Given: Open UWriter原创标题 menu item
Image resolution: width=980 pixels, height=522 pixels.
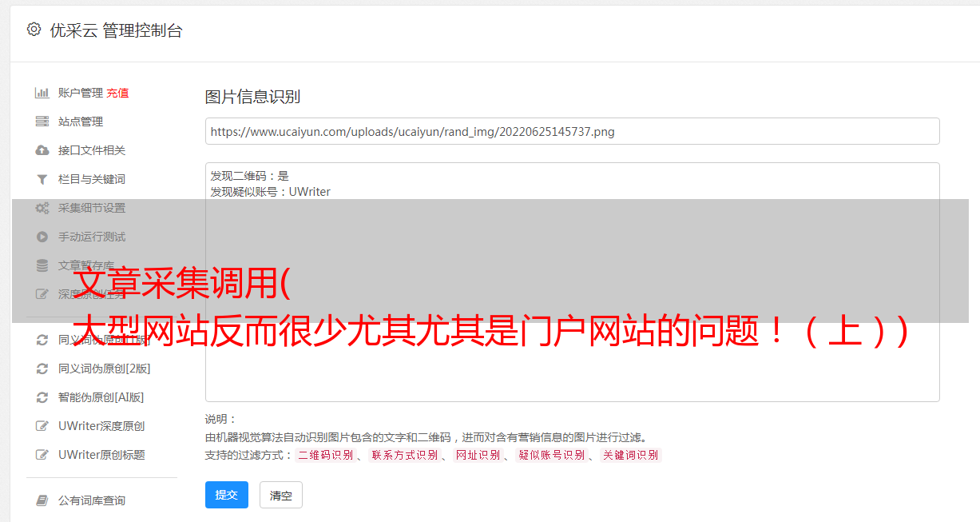Looking at the screenshot, I should coord(101,455).
